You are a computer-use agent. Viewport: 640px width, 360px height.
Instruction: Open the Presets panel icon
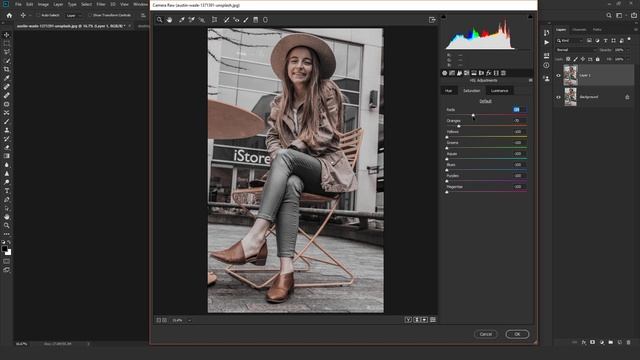point(503,73)
